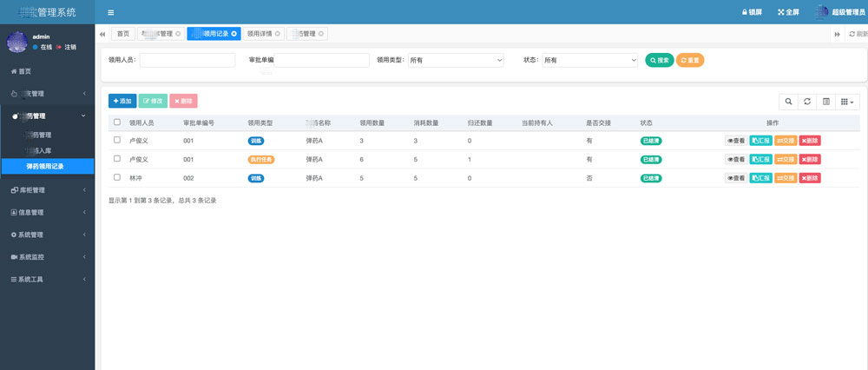Select the active 领用记录 tab

click(x=214, y=34)
